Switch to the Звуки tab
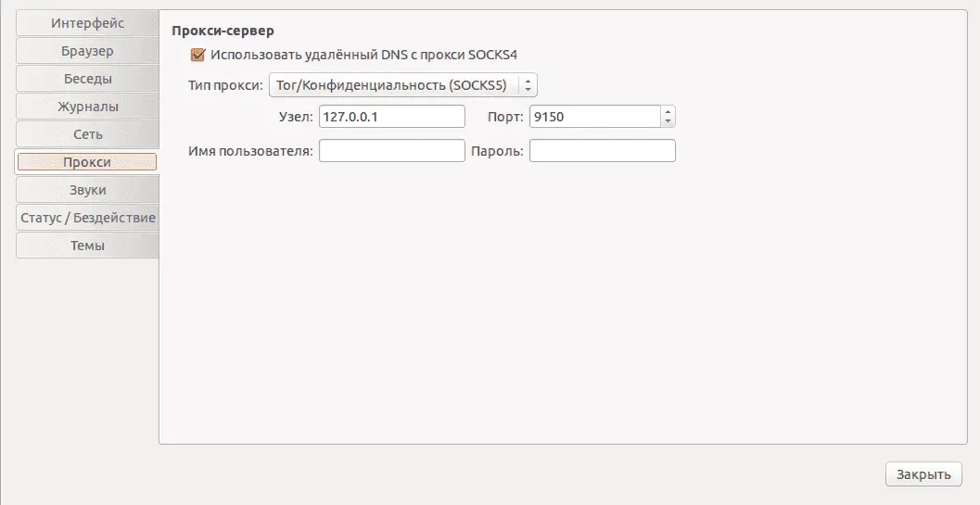 (87, 190)
